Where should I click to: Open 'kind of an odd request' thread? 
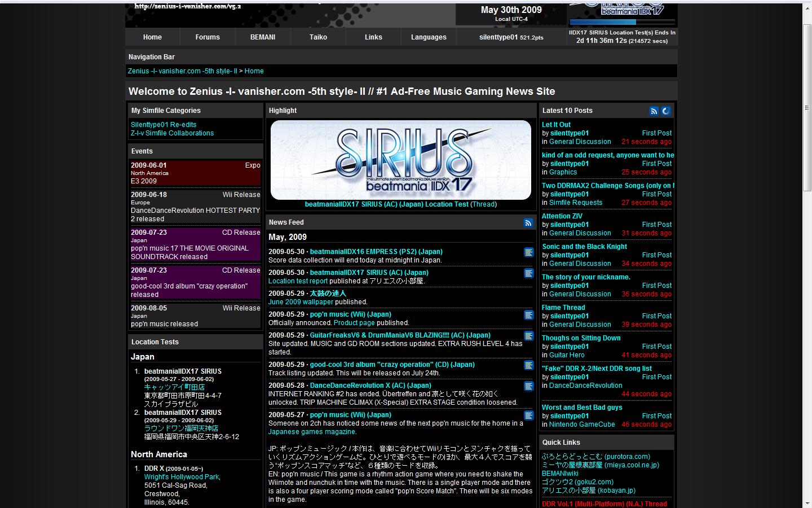[608, 155]
